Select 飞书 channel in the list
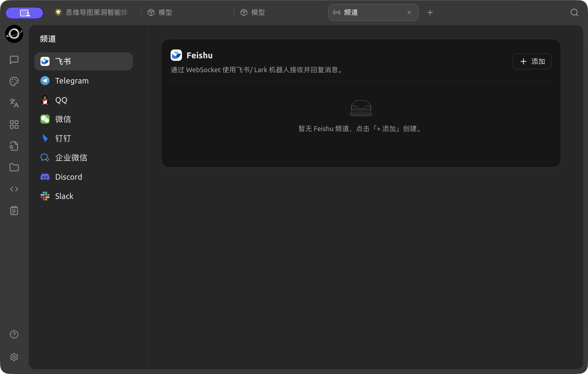The image size is (588, 374). coord(83,61)
